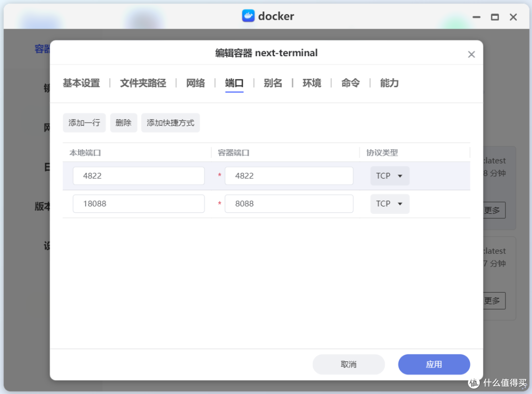Click the 容器端口 column header
Image resolution: width=532 pixels, height=394 pixels.
[x=233, y=153]
